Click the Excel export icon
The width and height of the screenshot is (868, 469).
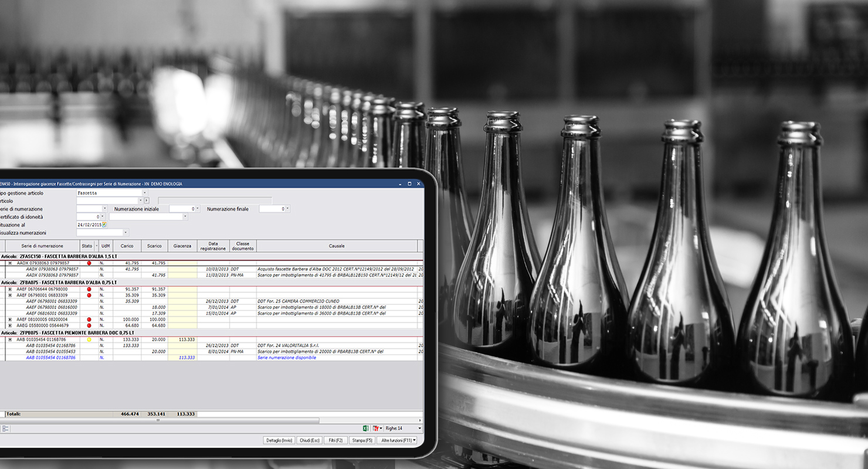[365, 429]
